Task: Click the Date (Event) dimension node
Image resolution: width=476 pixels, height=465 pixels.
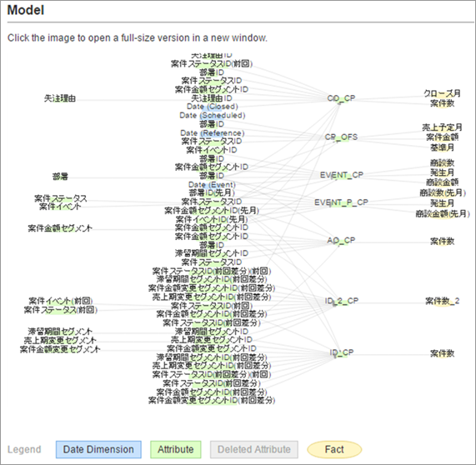Action: pos(212,184)
